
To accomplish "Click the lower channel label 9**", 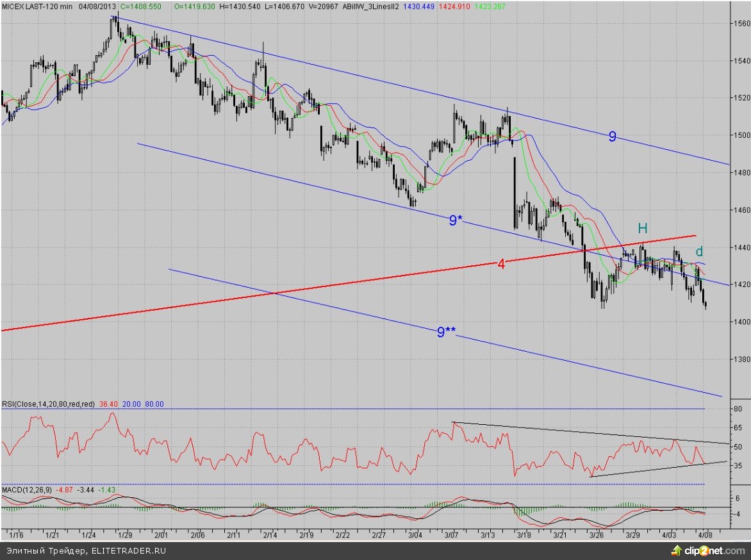I will 446,331.
